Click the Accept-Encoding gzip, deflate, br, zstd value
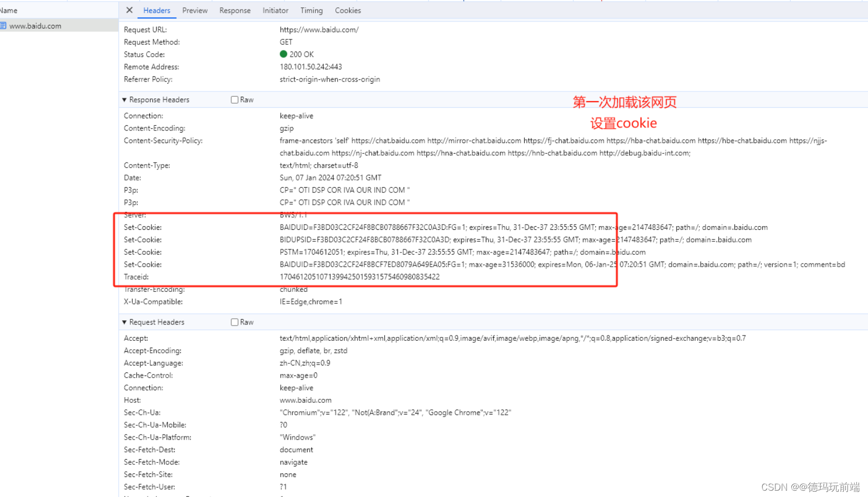This screenshot has height=497, width=868. pyautogui.click(x=313, y=351)
